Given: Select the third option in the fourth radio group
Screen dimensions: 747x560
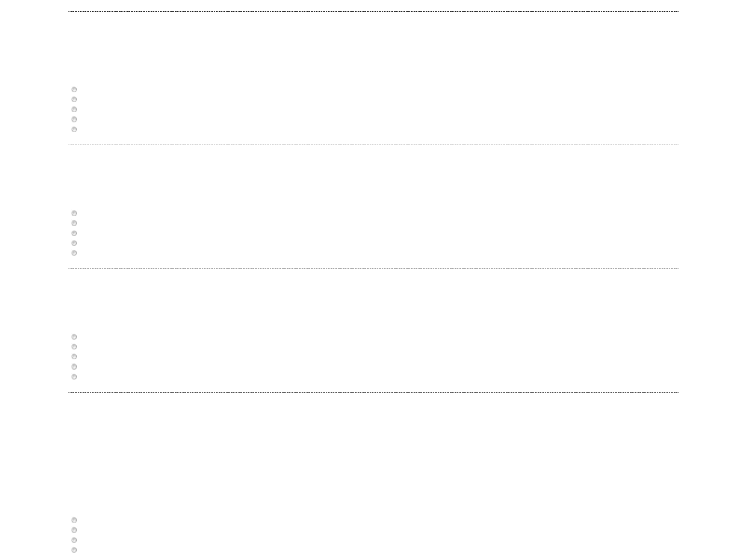Looking at the screenshot, I should [74, 540].
